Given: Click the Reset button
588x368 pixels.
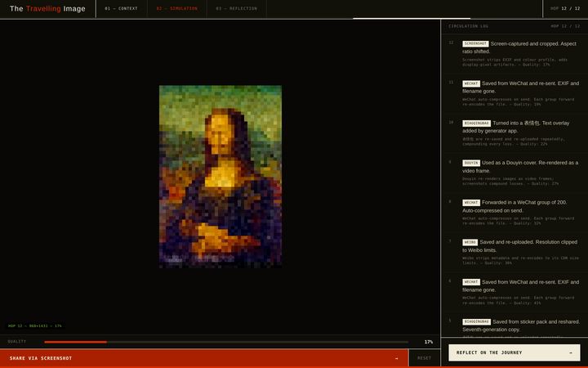Looking at the screenshot, I should click(424, 358).
